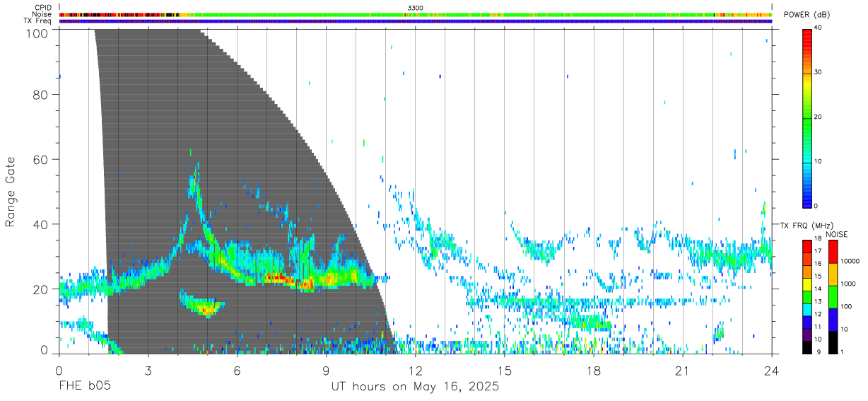Click the power legend value 30
868x401 pixels.
(x=817, y=73)
